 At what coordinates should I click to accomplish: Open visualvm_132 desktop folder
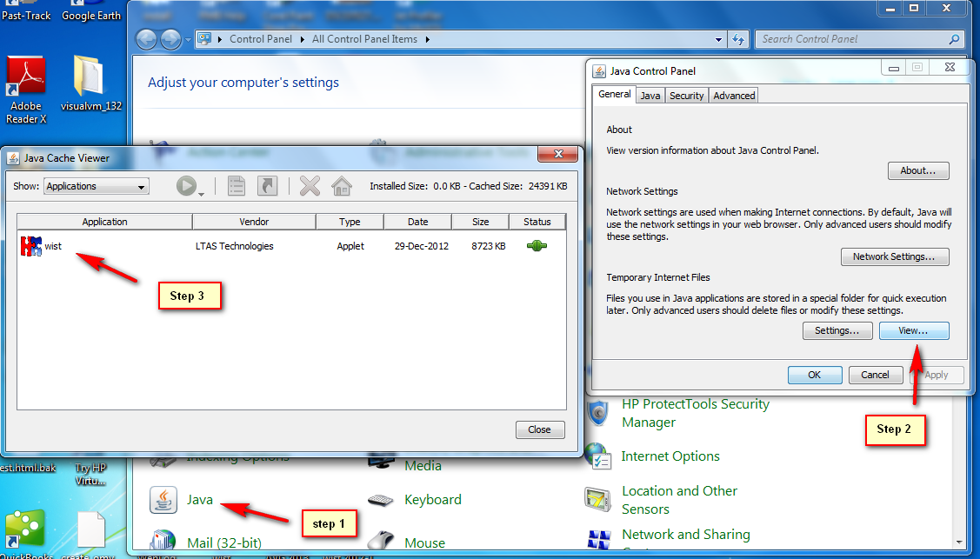click(90, 83)
